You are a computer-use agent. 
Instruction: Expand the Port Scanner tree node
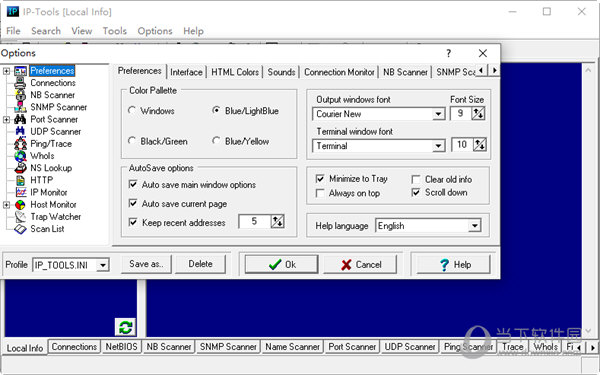7,119
